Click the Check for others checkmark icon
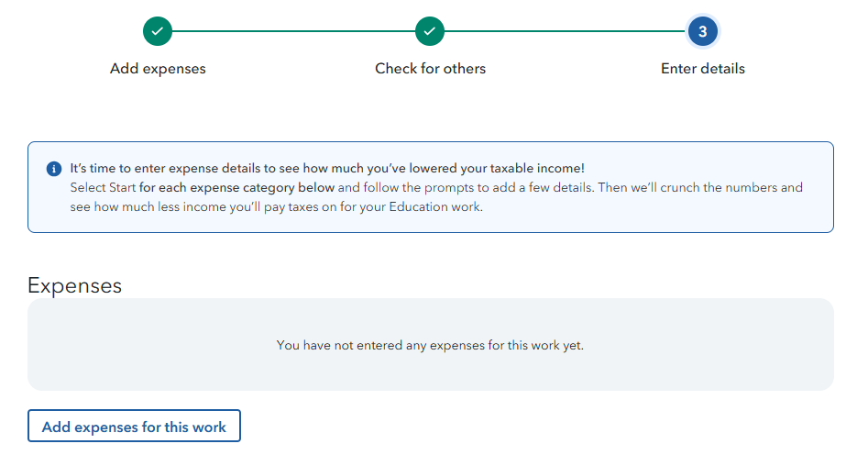 pos(430,31)
